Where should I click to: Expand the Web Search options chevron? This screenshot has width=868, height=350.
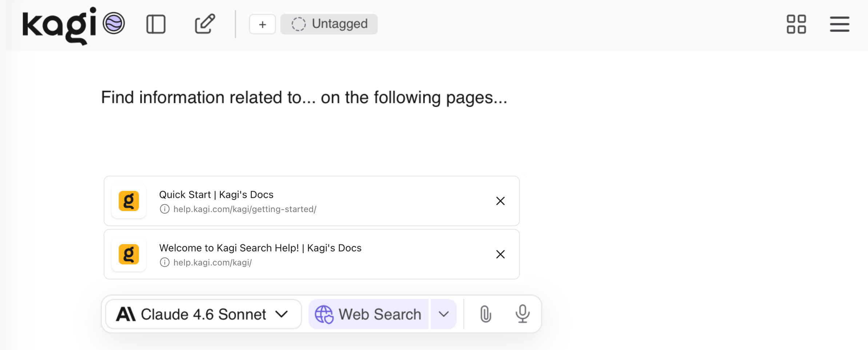tap(443, 314)
